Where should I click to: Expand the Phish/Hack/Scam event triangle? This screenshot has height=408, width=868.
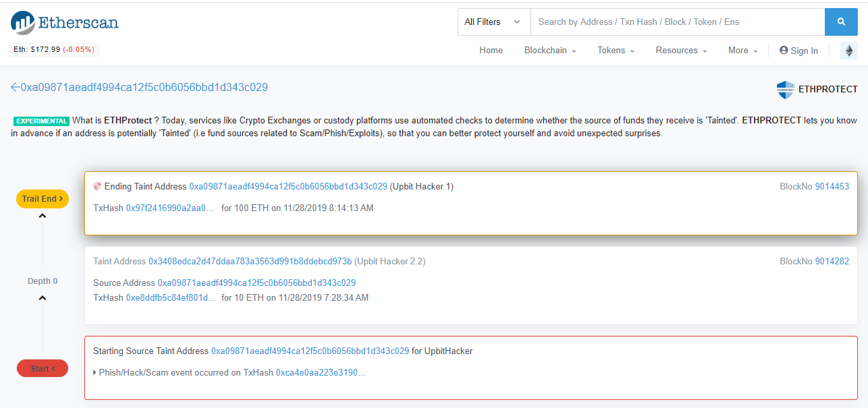point(94,372)
